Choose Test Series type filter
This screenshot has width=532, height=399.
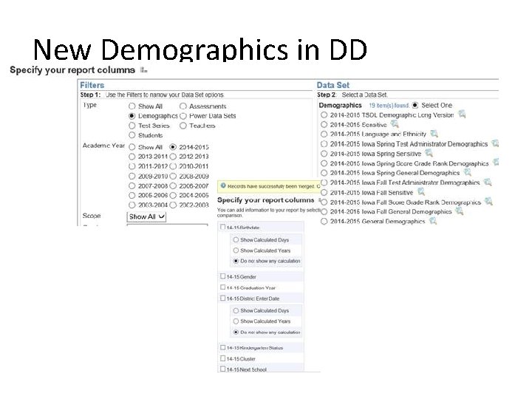(x=132, y=126)
